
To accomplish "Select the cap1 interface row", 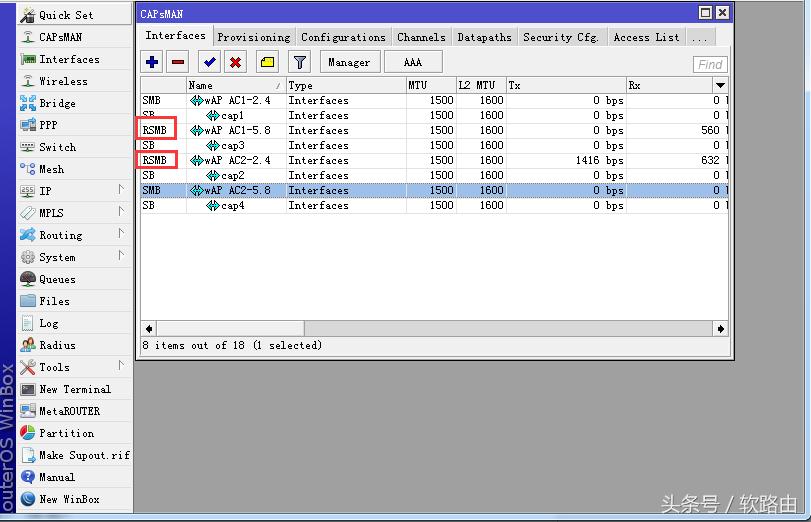I will (x=434, y=115).
